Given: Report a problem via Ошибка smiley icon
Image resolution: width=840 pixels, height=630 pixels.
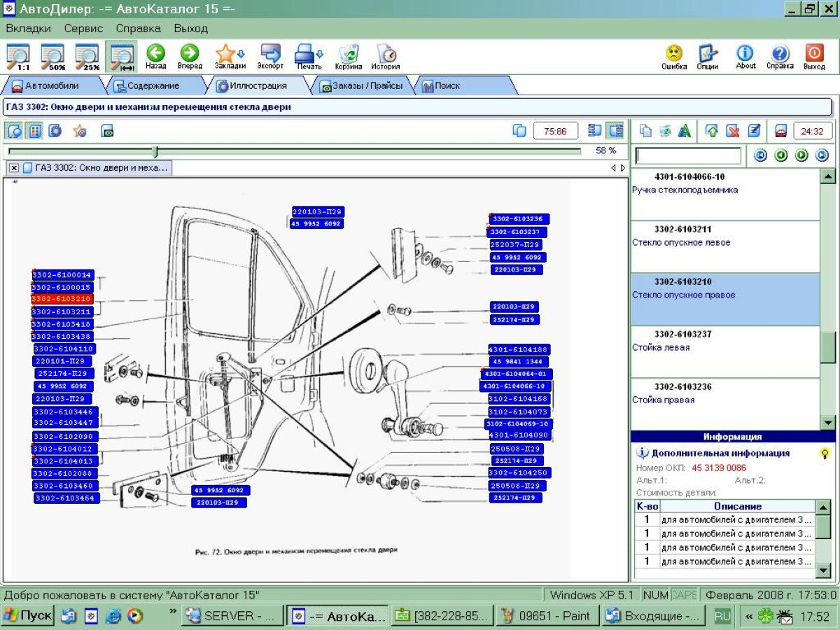Looking at the screenshot, I should point(673,55).
